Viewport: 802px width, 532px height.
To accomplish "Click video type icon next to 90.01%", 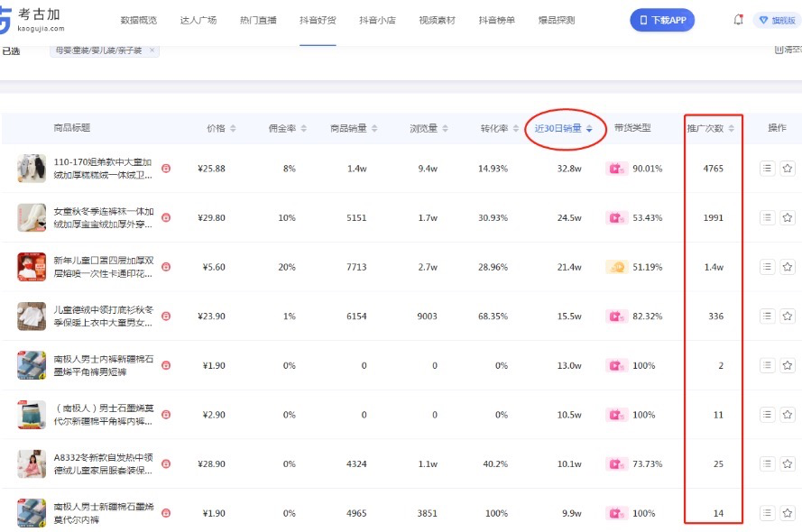I will pos(615,168).
